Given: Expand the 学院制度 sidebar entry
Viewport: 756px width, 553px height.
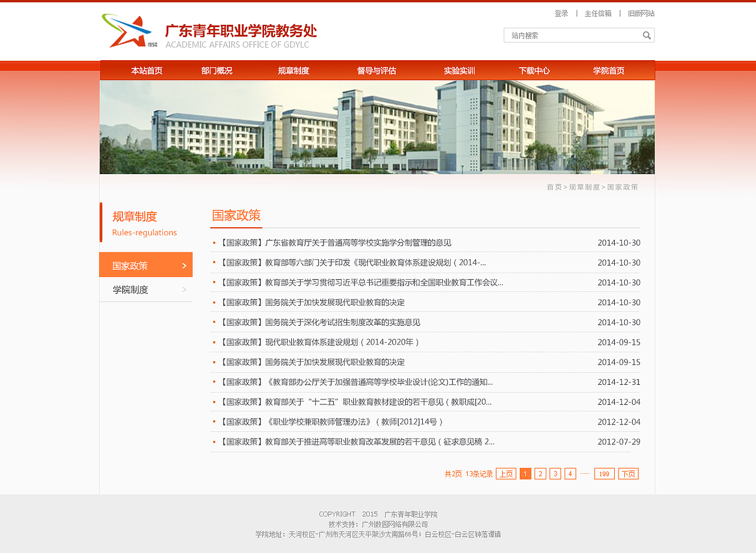Looking at the screenshot, I should (x=131, y=289).
